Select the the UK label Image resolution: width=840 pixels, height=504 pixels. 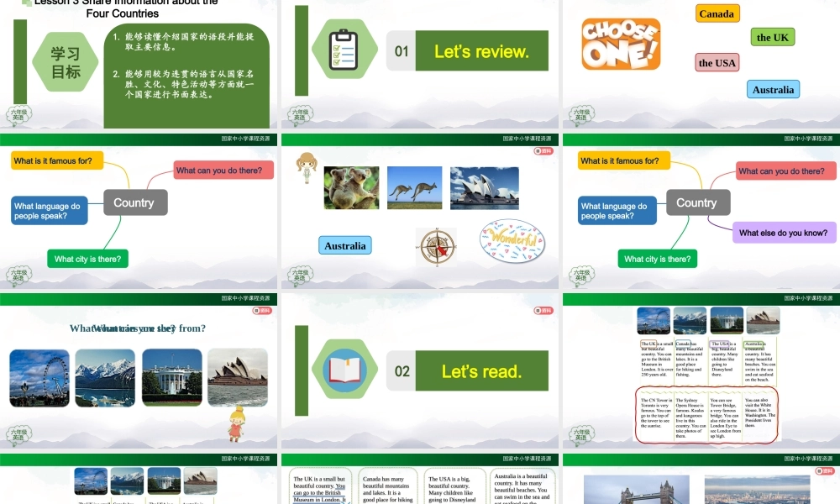[x=772, y=37]
